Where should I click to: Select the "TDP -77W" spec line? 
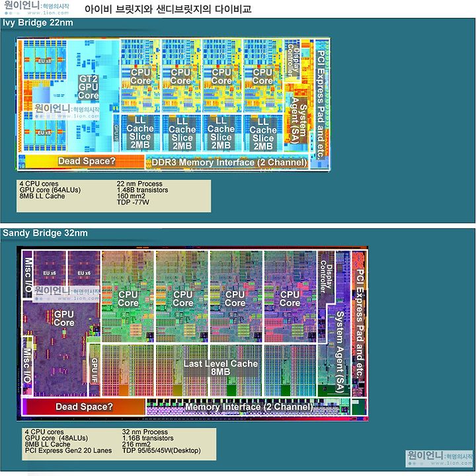click(x=133, y=202)
